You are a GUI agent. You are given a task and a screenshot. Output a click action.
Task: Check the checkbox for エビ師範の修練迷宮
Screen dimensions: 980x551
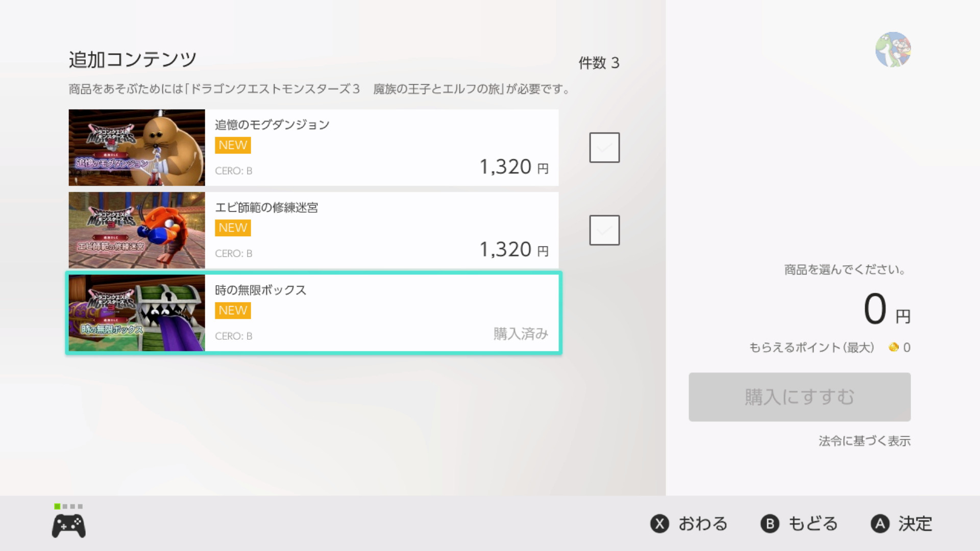click(604, 230)
